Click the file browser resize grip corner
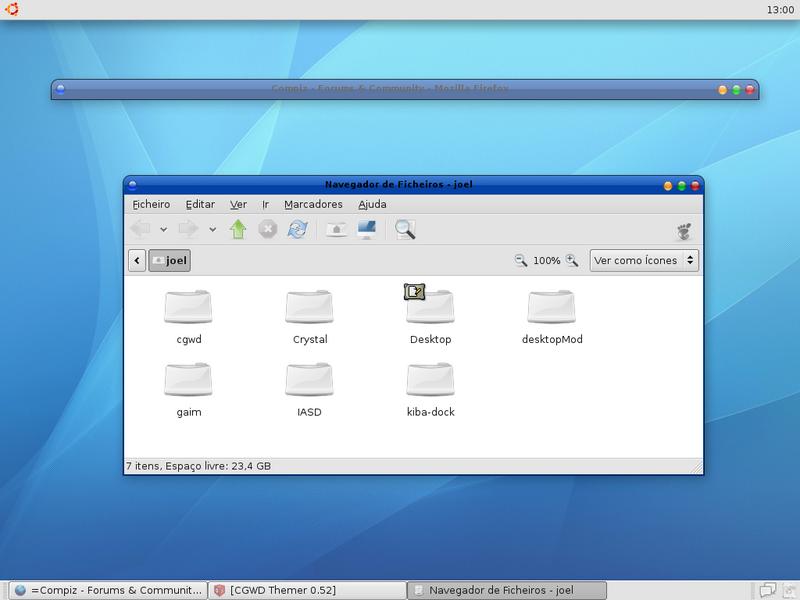800x600 pixels. click(696, 467)
